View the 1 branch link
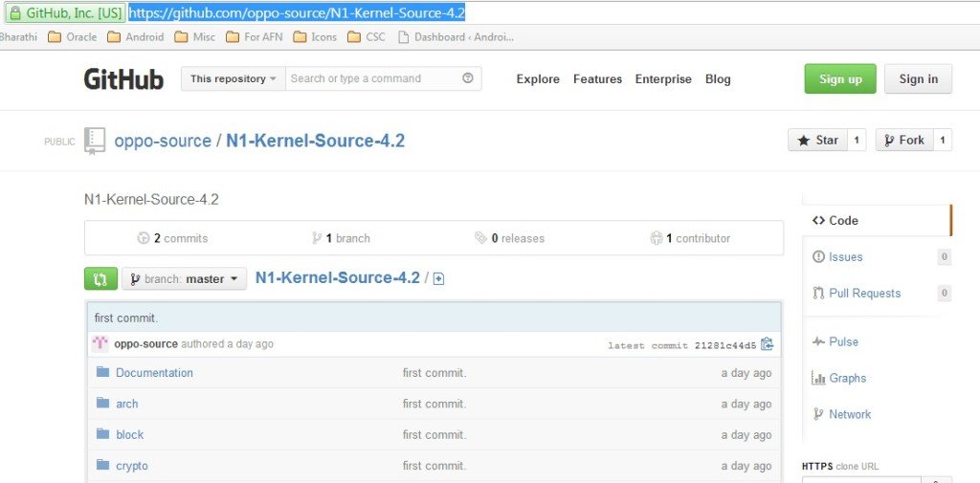The height and width of the screenshot is (483, 980). click(x=342, y=238)
